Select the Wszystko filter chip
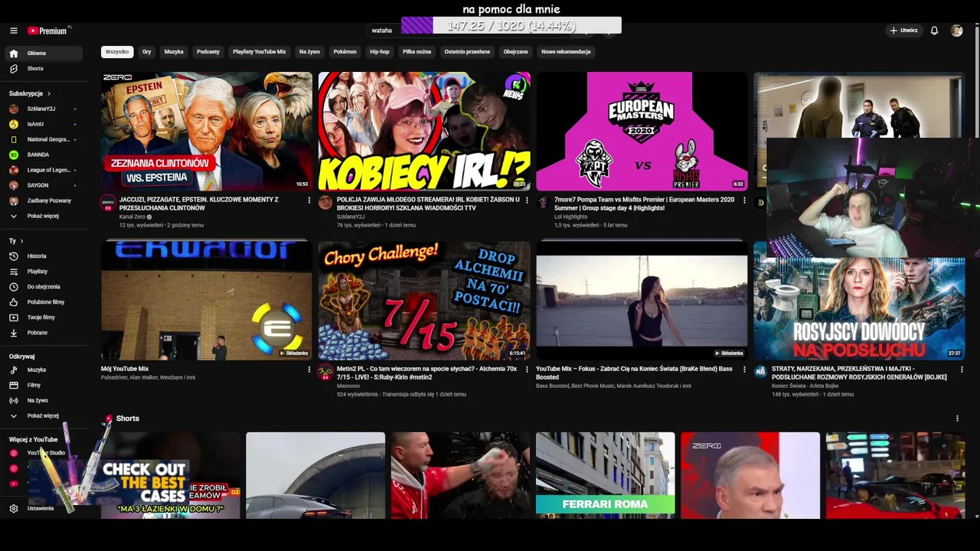980x551 pixels. pyautogui.click(x=117, y=52)
